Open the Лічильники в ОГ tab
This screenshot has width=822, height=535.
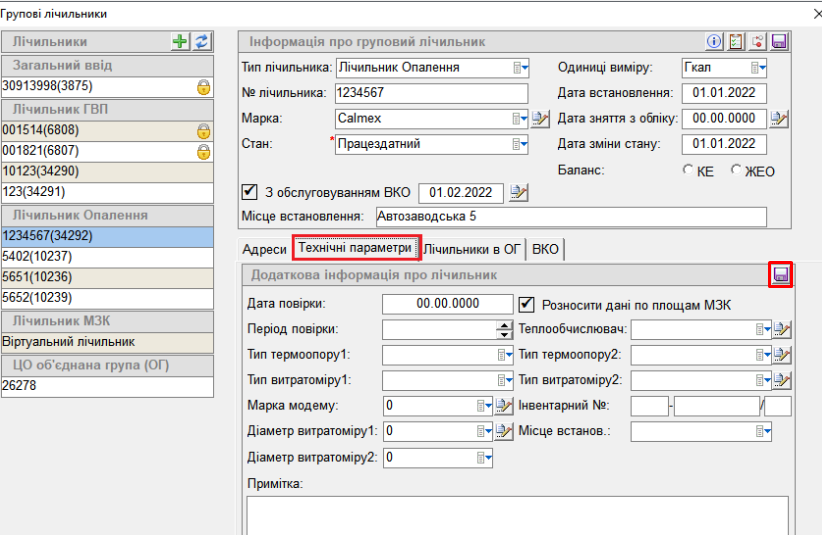(473, 249)
